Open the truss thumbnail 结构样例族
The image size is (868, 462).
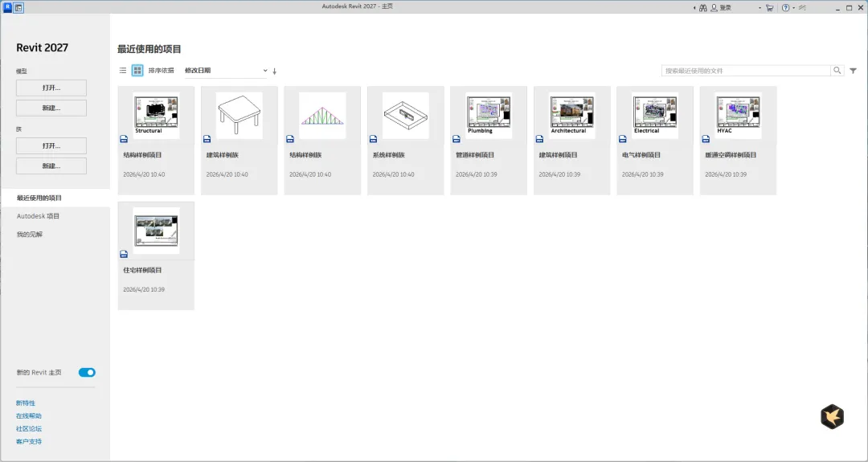[x=322, y=115]
